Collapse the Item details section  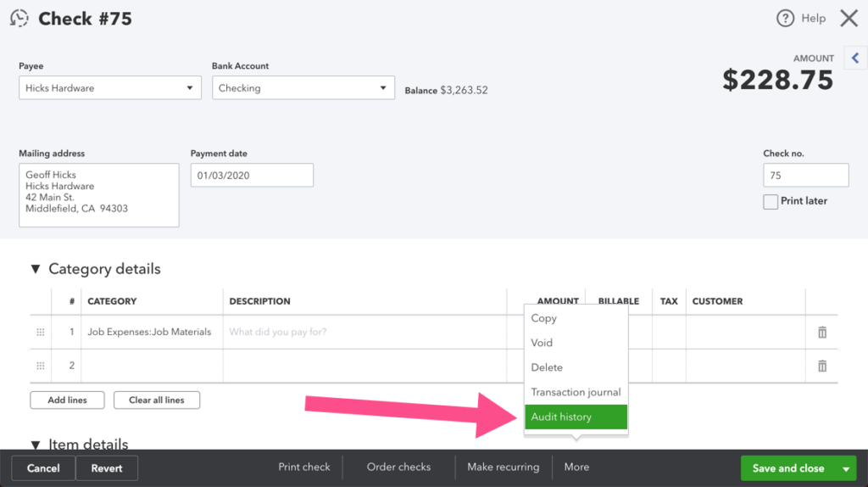click(x=36, y=445)
